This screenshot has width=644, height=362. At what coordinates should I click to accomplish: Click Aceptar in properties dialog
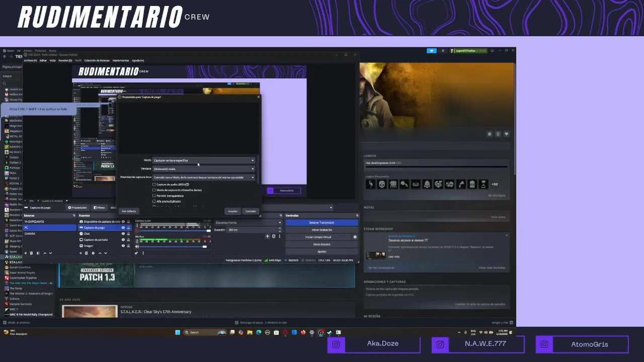pos(232,211)
